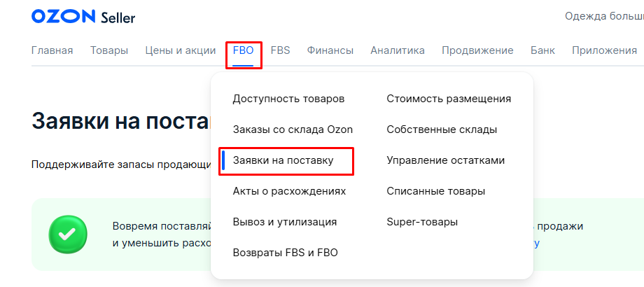
Task: Click the OZON Seller logo
Action: point(83,17)
